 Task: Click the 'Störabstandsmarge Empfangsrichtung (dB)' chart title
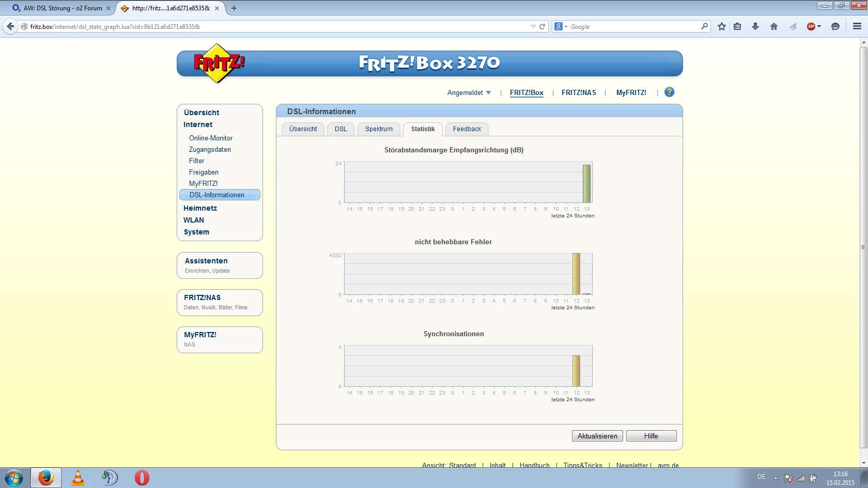pos(454,150)
